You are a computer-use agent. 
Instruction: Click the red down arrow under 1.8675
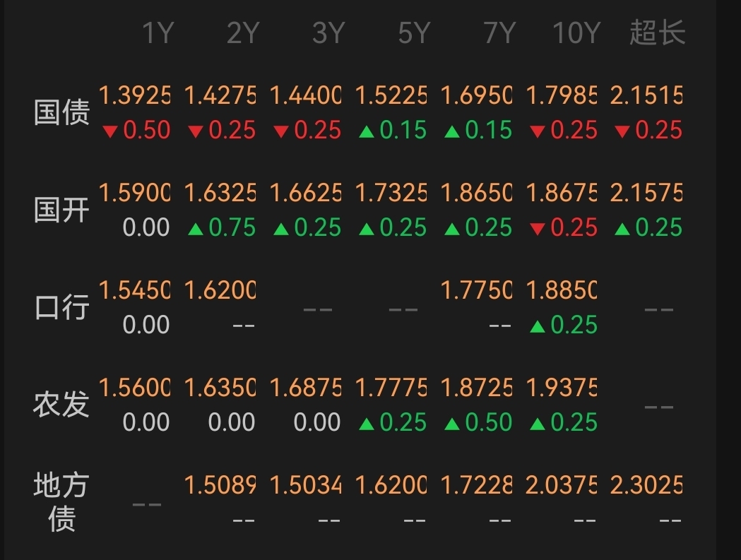pos(538,228)
